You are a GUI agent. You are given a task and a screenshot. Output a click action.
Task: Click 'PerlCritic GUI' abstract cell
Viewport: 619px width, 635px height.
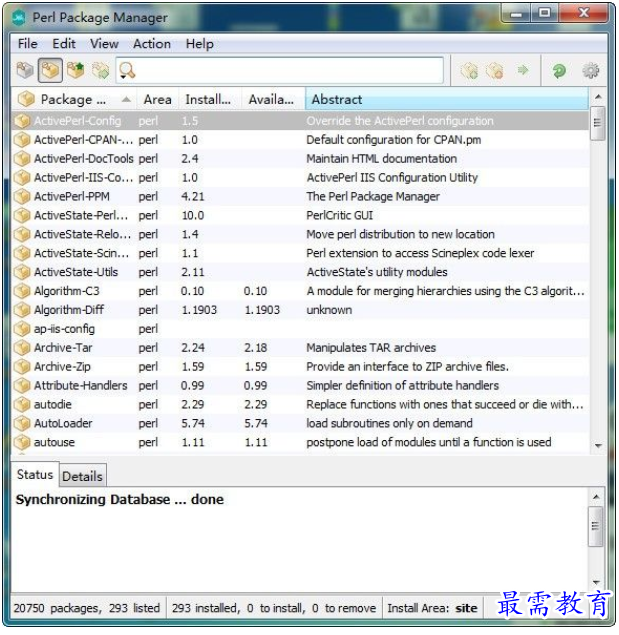pos(339,215)
